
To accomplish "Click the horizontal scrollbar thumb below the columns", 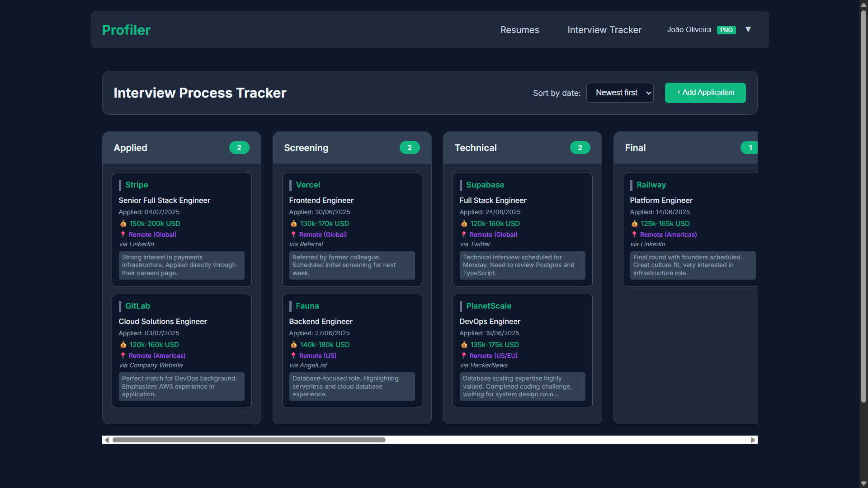I will [249, 439].
